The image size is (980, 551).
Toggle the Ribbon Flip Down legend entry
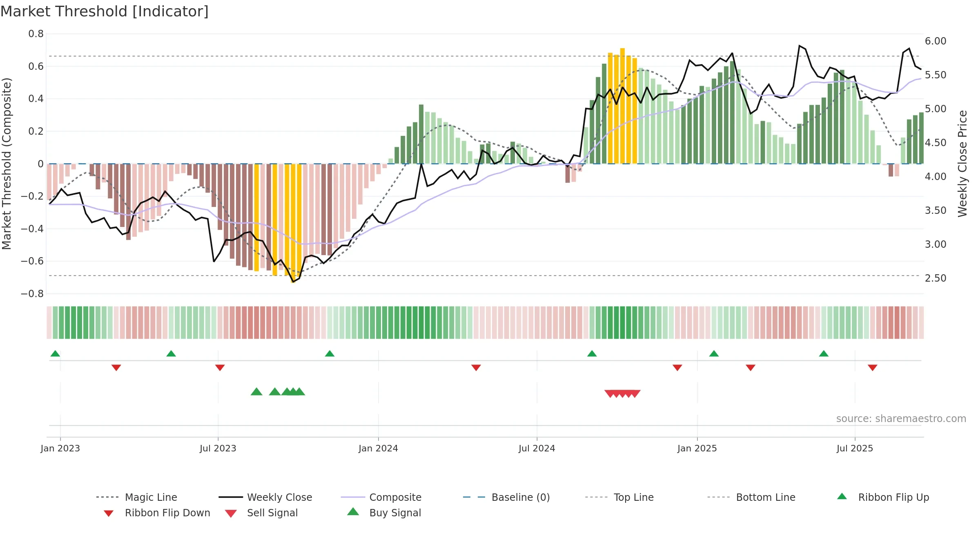point(157,513)
